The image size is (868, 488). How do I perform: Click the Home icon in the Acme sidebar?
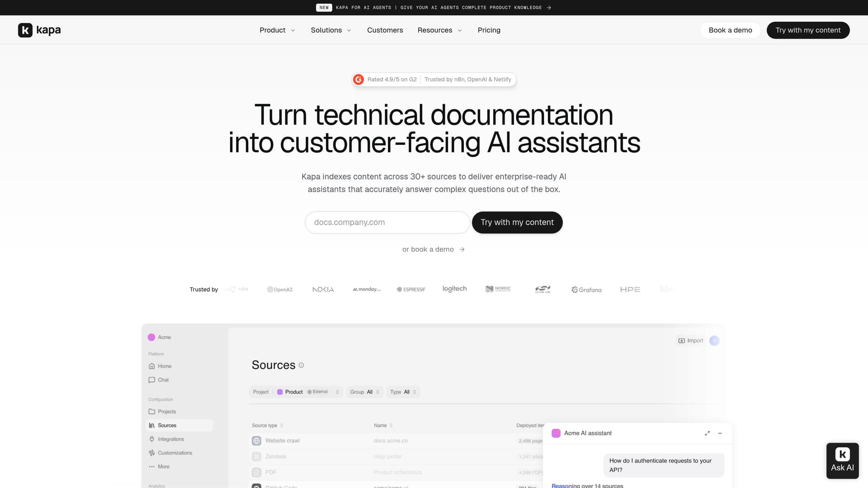point(152,366)
